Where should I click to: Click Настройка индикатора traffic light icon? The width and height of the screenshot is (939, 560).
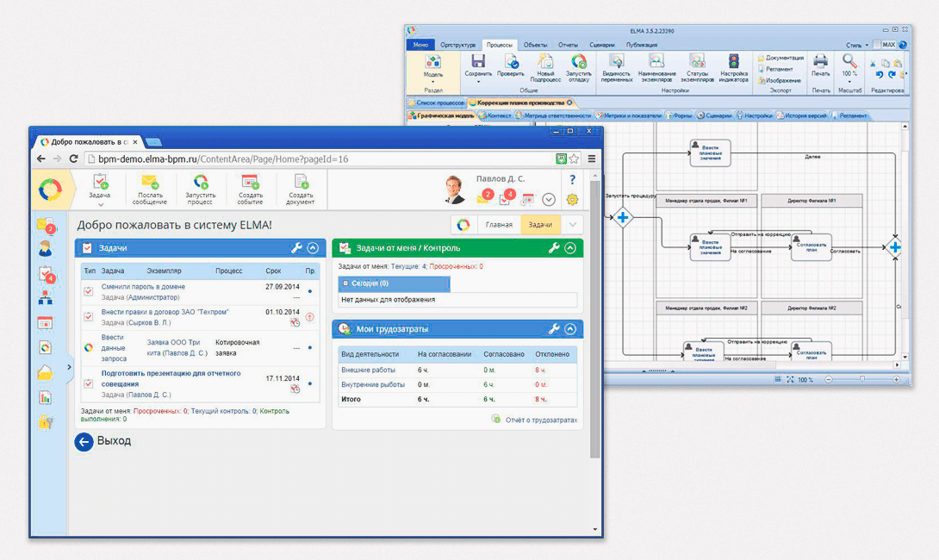pos(734,61)
